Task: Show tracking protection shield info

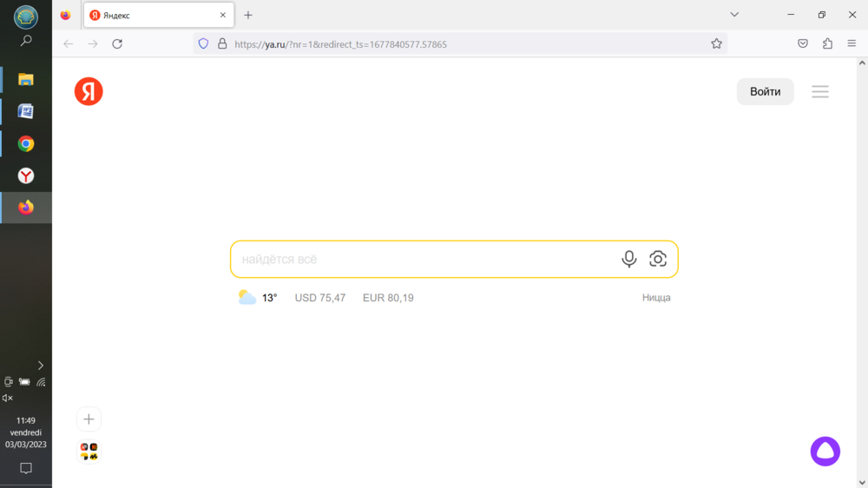Action: click(203, 43)
